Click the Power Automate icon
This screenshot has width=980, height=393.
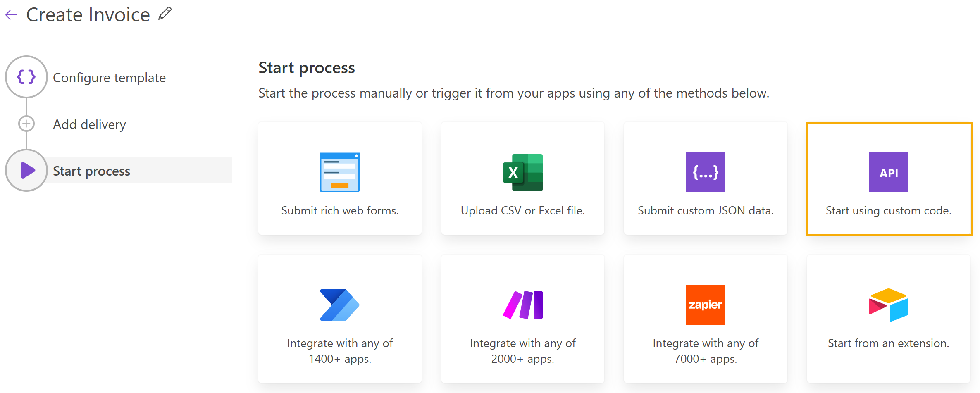[340, 305]
